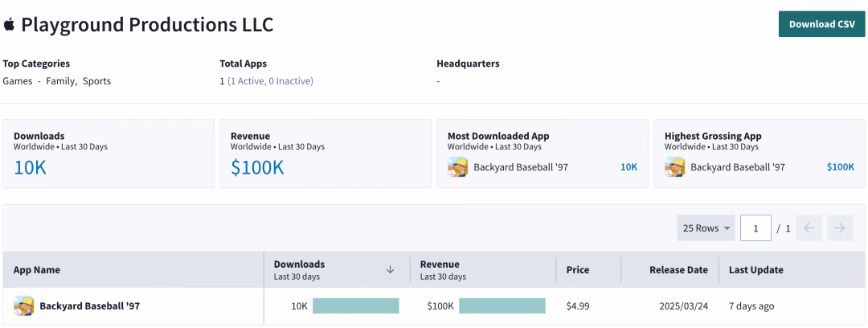Click the App Name column header
The image size is (868, 328).
pyautogui.click(x=133, y=270)
